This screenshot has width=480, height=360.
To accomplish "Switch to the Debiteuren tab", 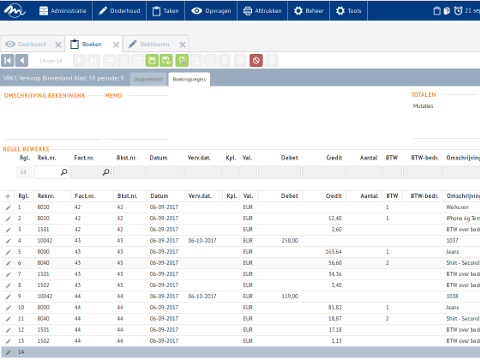I will click(154, 44).
